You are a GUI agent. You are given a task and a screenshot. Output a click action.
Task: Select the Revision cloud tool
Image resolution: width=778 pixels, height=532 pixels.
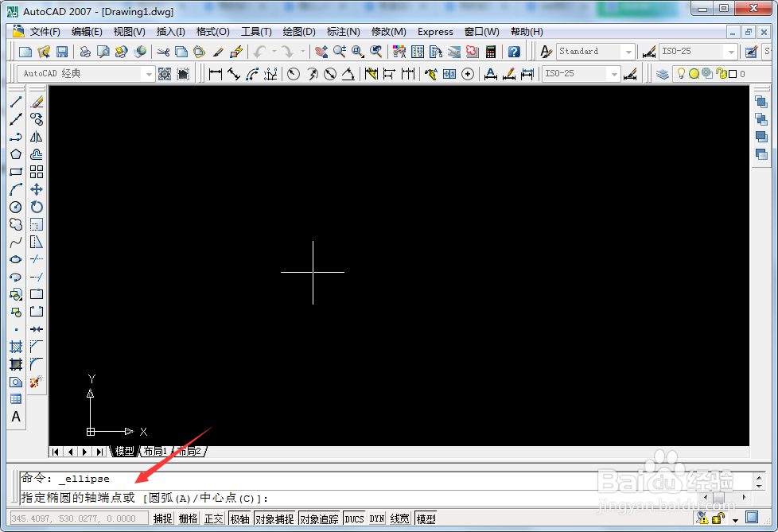pyautogui.click(x=16, y=224)
